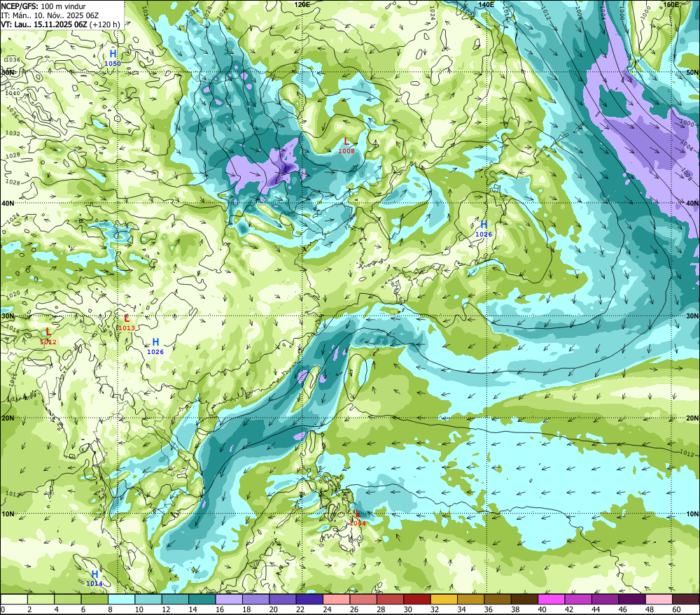Click the 20N latitude label on right edge
700x615 pixels.
coord(692,418)
